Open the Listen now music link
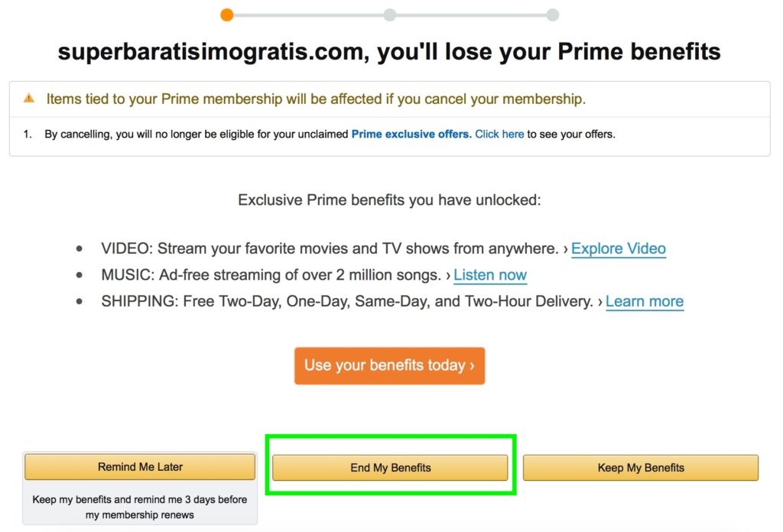The image size is (783, 532). (490, 275)
